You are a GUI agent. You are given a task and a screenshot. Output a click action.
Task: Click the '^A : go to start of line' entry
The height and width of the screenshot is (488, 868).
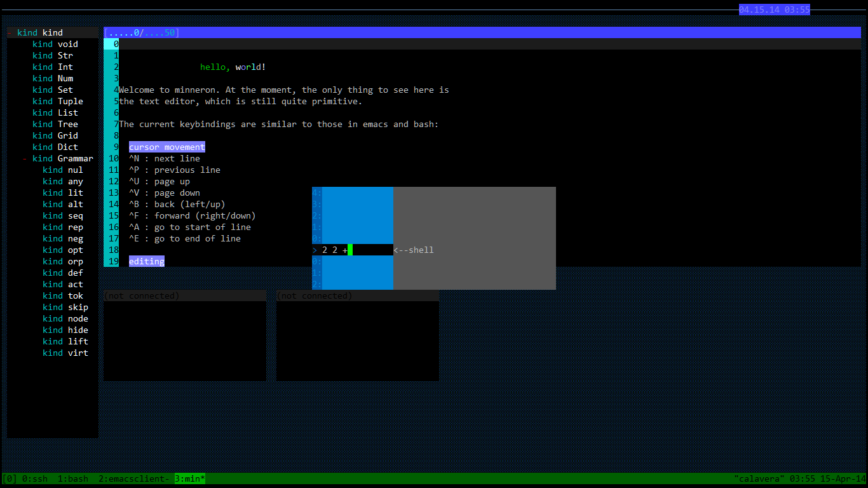click(190, 227)
